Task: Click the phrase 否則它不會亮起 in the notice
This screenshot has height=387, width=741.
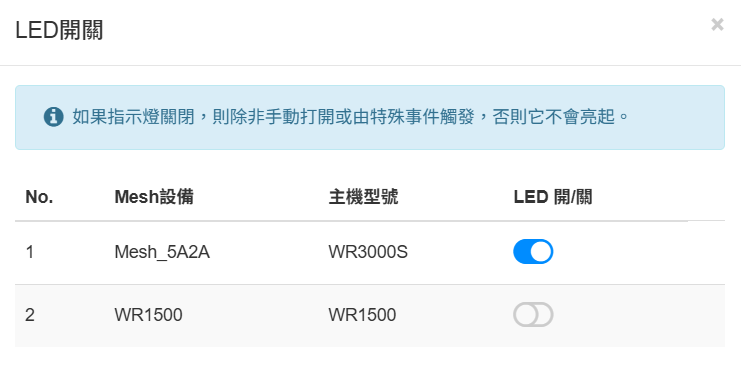Action: [553, 117]
